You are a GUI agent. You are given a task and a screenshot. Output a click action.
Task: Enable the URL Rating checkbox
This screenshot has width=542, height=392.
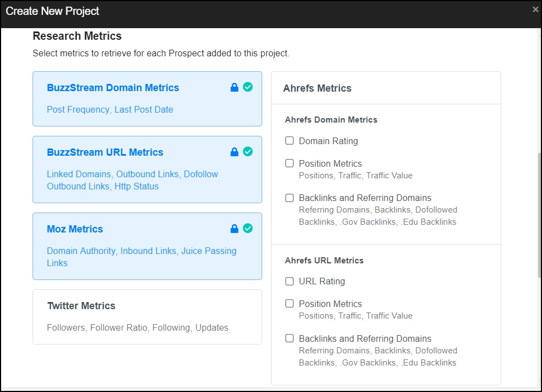(x=289, y=281)
